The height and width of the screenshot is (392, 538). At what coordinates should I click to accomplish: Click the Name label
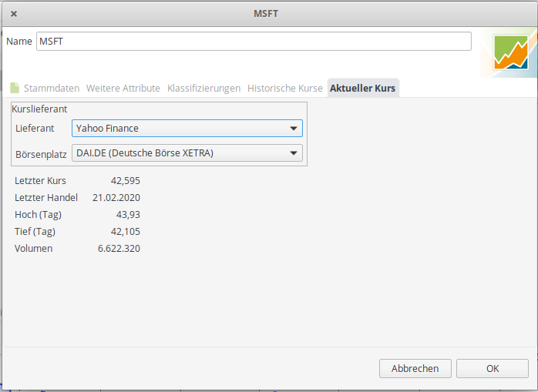[19, 41]
